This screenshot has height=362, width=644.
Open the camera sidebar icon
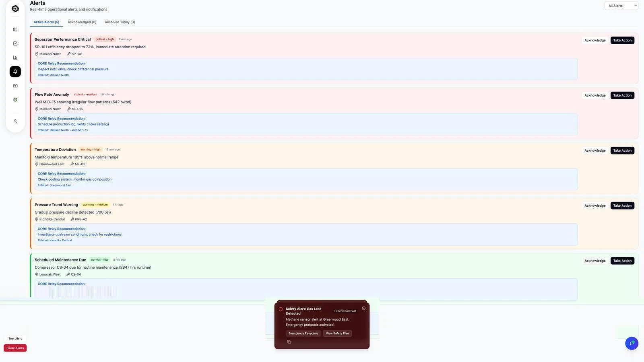(15, 86)
